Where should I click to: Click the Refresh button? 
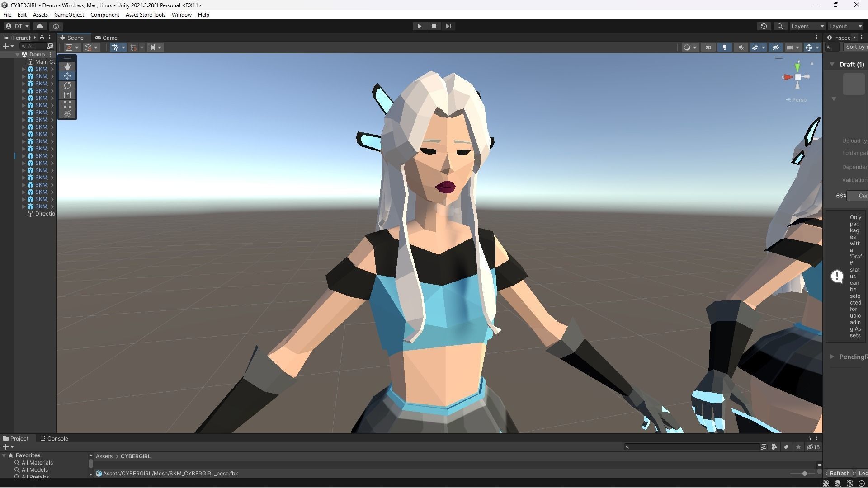tap(840, 473)
